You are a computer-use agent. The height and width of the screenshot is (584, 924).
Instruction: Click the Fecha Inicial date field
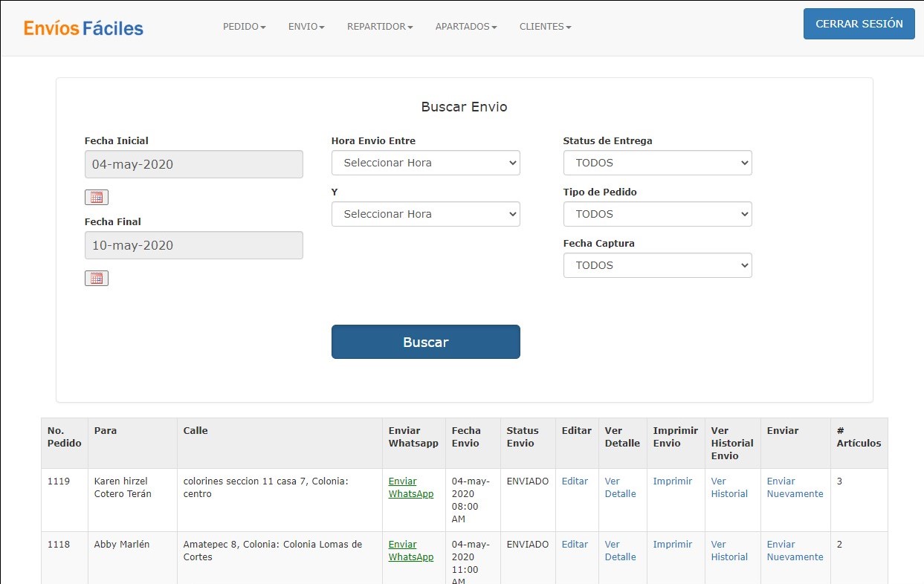click(x=193, y=164)
